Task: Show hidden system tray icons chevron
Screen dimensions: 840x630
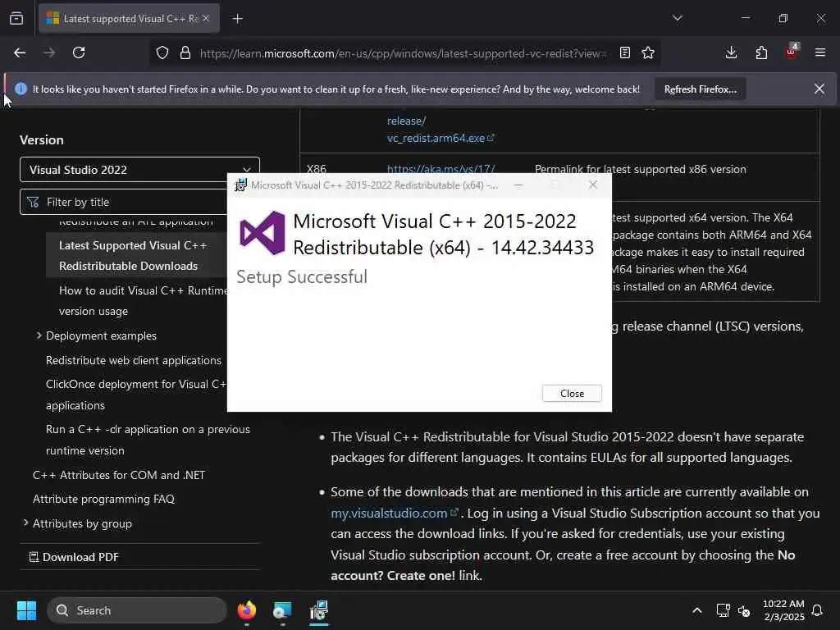Action: point(697,610)
